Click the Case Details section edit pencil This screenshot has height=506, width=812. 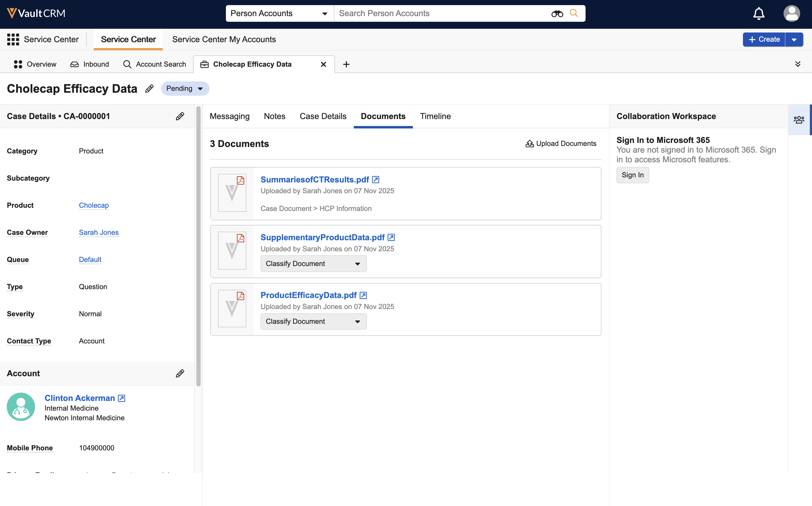tap(180, 116)
